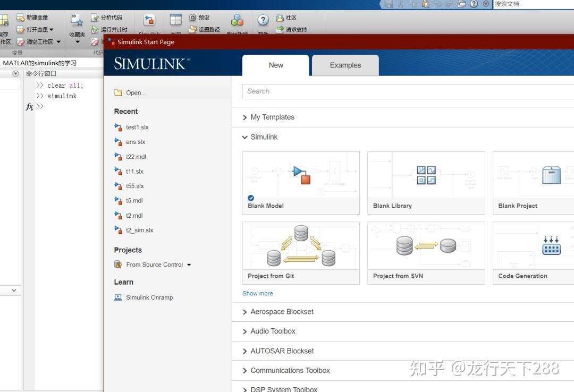This screenshot has height=392, width=574.
Task: Click the New Variable icon in toolstrip
Action: (21, 17)
